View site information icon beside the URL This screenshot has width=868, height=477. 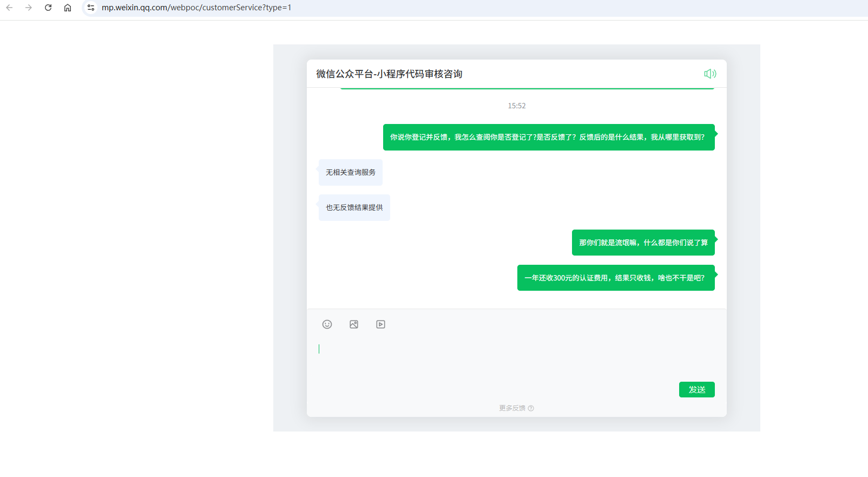[x=91, y=8]
